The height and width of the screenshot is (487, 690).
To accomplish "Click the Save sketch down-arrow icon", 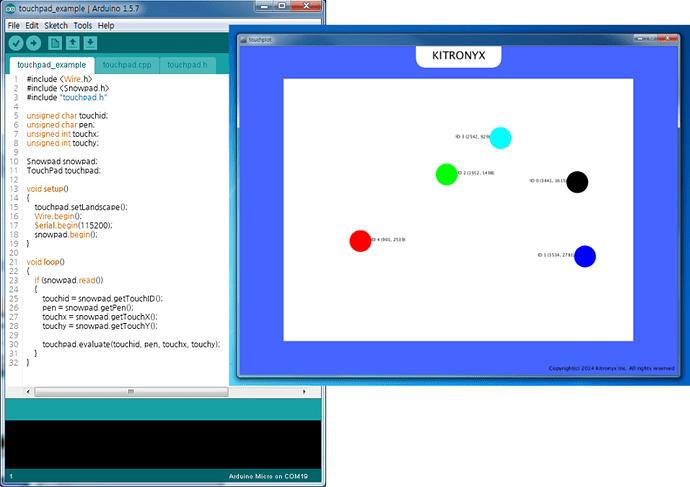I will (90, 43).
